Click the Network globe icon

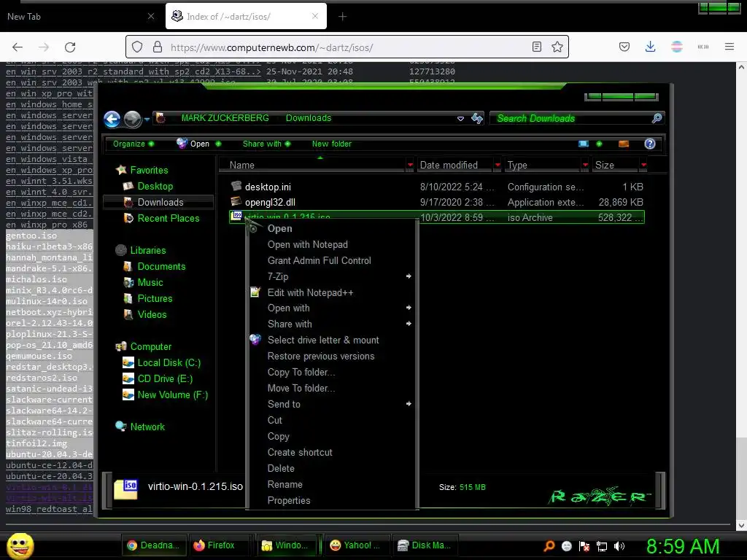(x=122, y=426)
